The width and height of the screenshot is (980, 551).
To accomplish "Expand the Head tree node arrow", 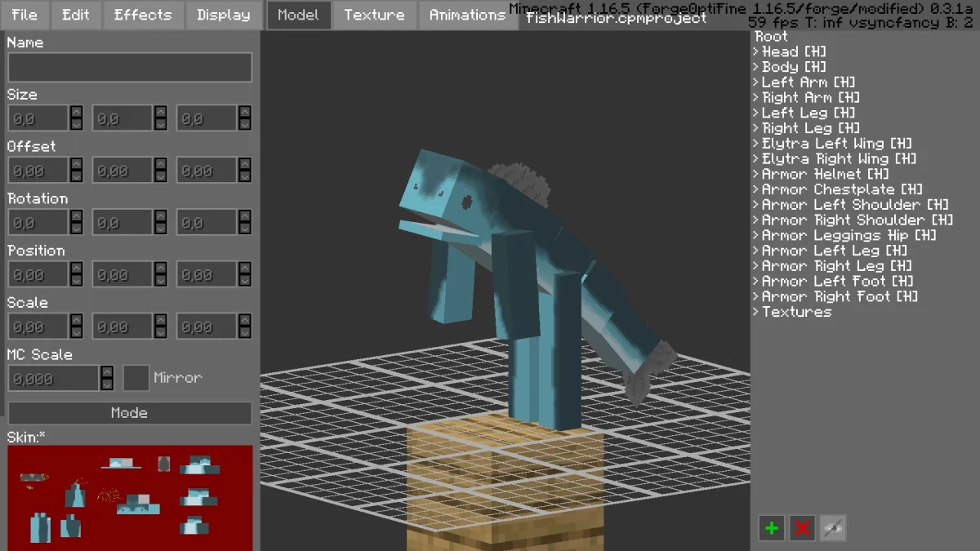I will point(755,52).
